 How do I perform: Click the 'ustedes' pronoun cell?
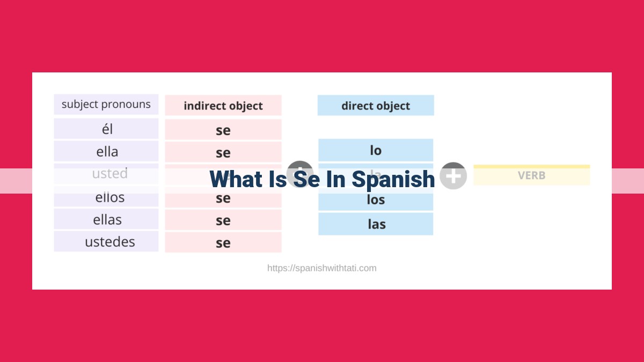pyautogui.click(x=106, y=242)
